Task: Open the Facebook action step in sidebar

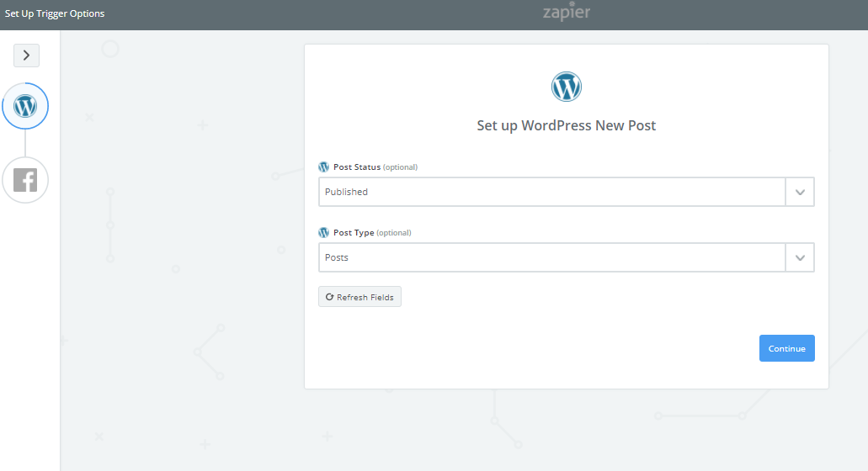Action: (25, 180)
